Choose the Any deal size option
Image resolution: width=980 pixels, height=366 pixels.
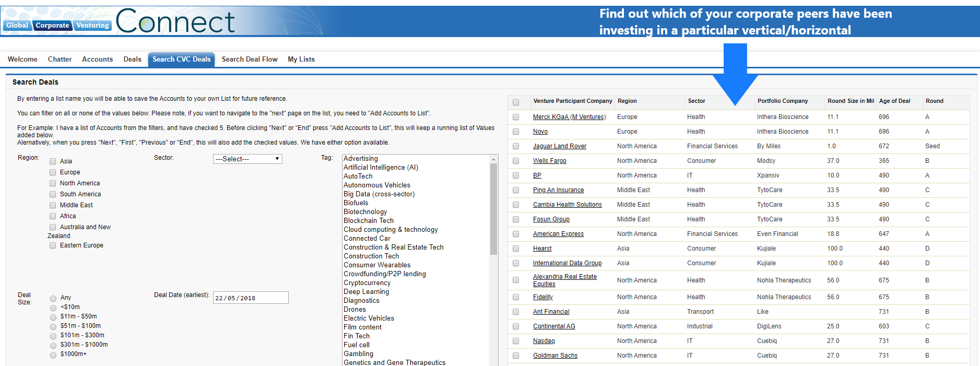53,298
